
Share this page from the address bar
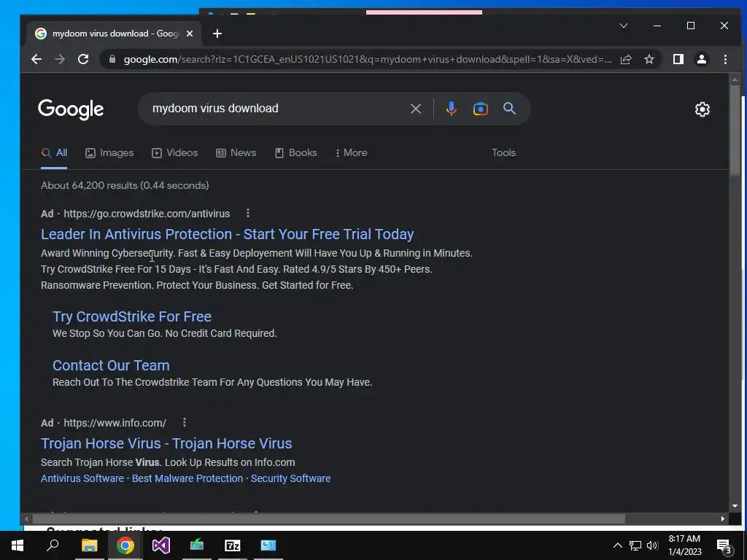click(x=625, y=59)
